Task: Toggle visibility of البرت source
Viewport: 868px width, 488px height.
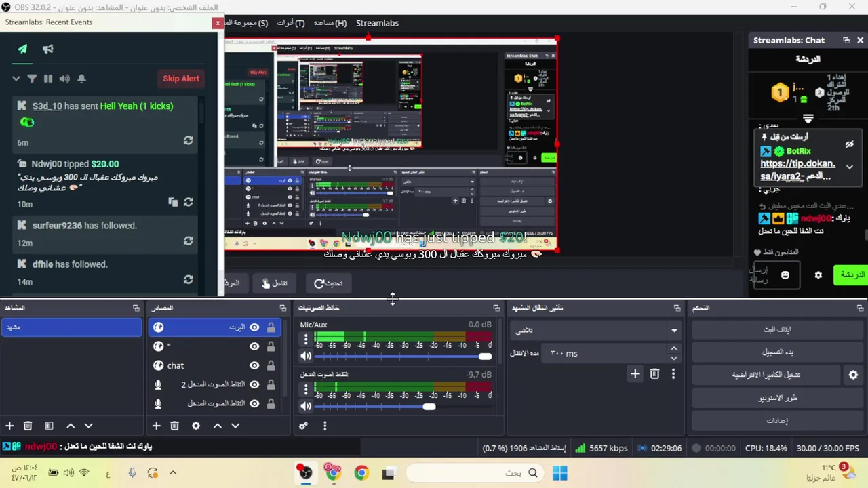Action: coord(254,327)
